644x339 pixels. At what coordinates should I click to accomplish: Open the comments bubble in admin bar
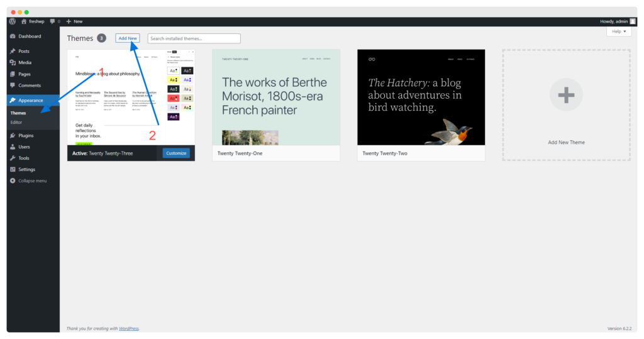(x=52, y=21)
